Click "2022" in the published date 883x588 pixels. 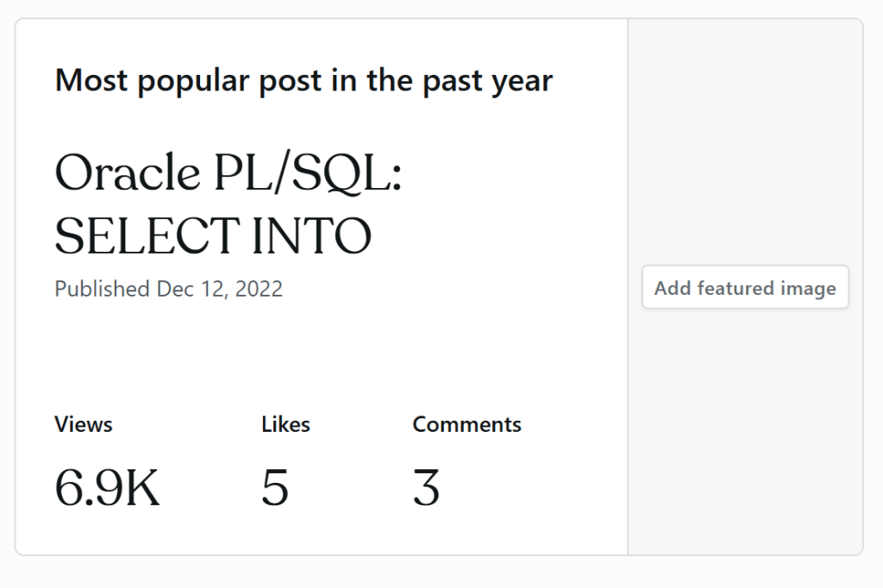259,289
